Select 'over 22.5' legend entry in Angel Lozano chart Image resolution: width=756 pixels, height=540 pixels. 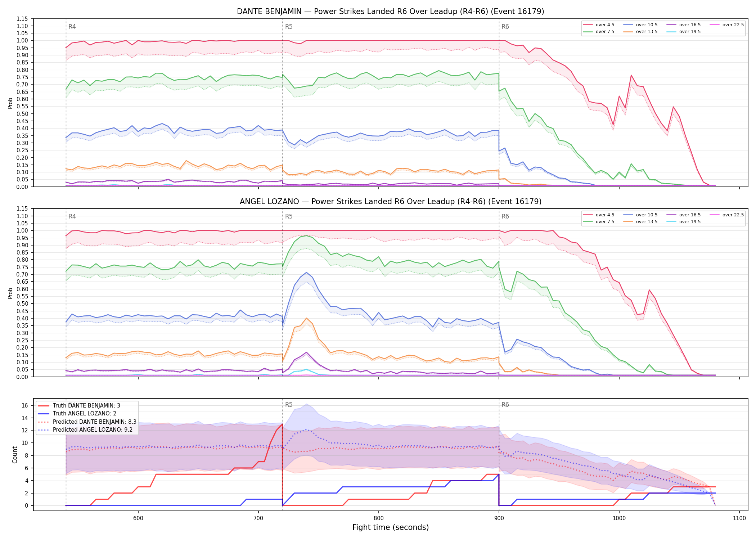tap(727, 215)
